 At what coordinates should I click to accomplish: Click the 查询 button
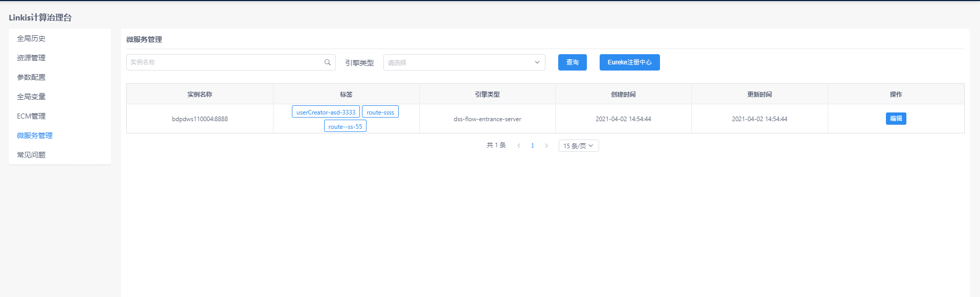[x=572, y=62]
